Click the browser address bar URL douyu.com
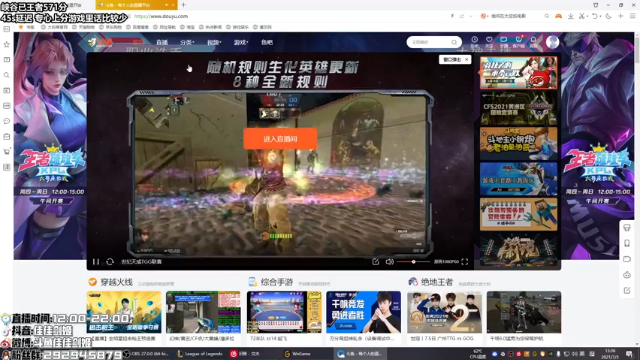640x360 pixels. point(161,16)
